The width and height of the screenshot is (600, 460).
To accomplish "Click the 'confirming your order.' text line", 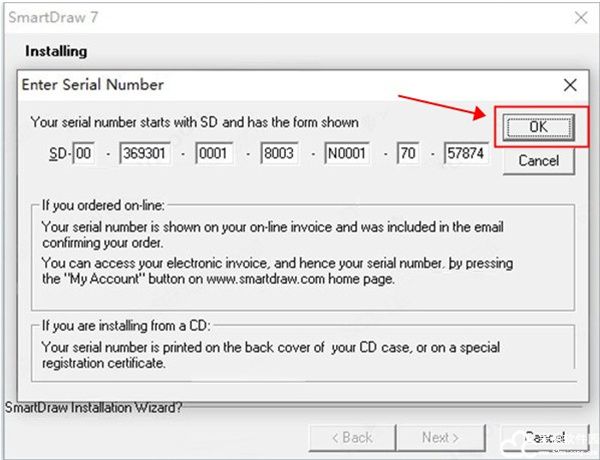I will click(x=103, y=243).
